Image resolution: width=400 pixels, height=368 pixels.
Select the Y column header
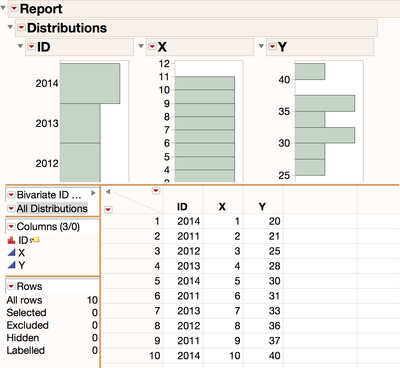pos(262,207)
